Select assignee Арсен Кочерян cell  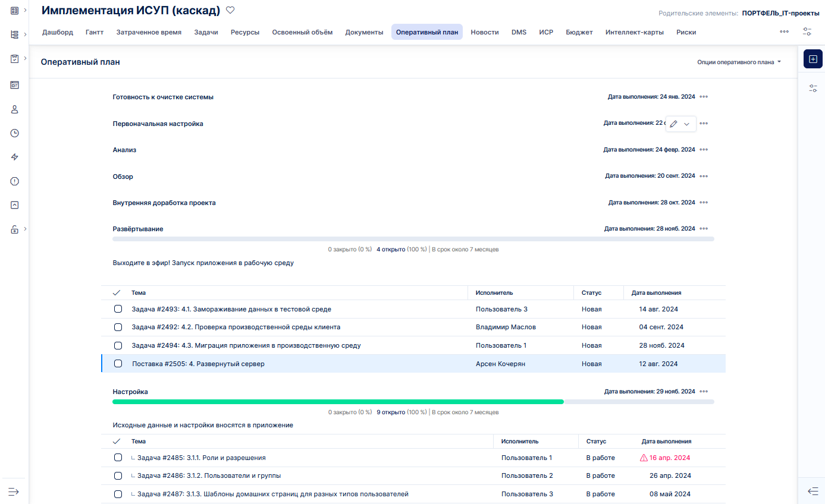[500, 364]
